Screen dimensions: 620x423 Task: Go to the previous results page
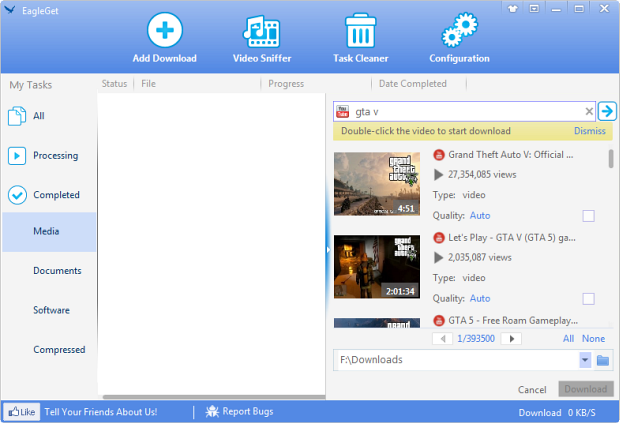[442, 339]
